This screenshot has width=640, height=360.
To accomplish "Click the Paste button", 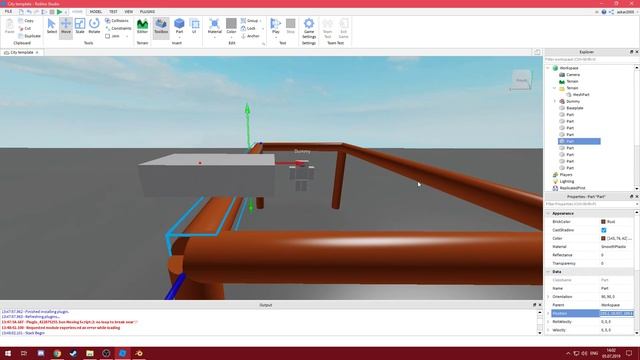I will tap(9, 26).
